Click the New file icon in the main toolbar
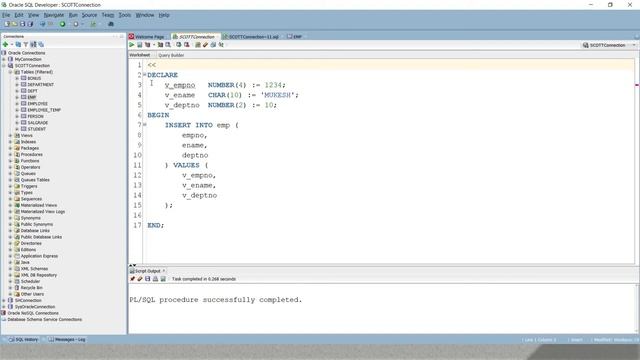The height and width of the screenshot is (360, 640). click(7, 24)
